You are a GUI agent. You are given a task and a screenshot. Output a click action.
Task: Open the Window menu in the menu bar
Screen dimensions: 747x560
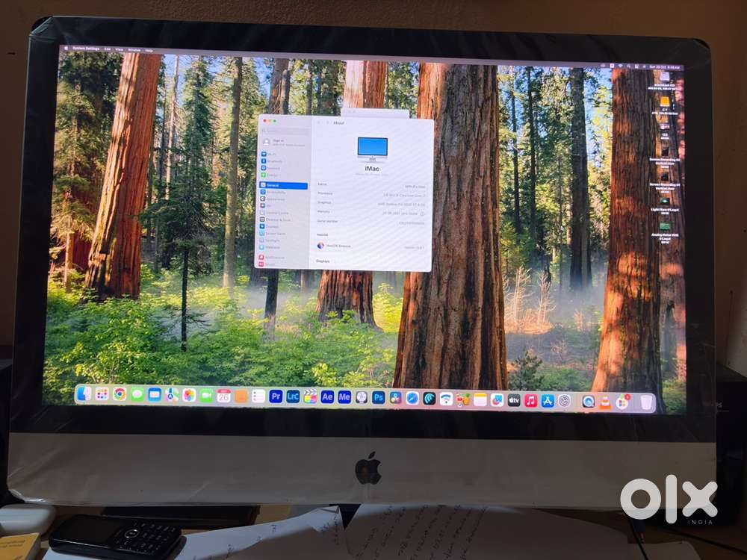pyautogui.click(x=134, y=50)
